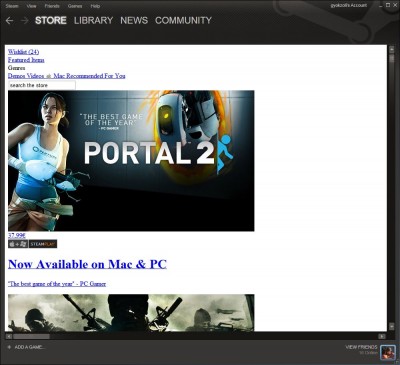The height and width of the screenshot is (365, 400).
Task: Click the Mac plus Windows platform icon
Action: point(18,244)
